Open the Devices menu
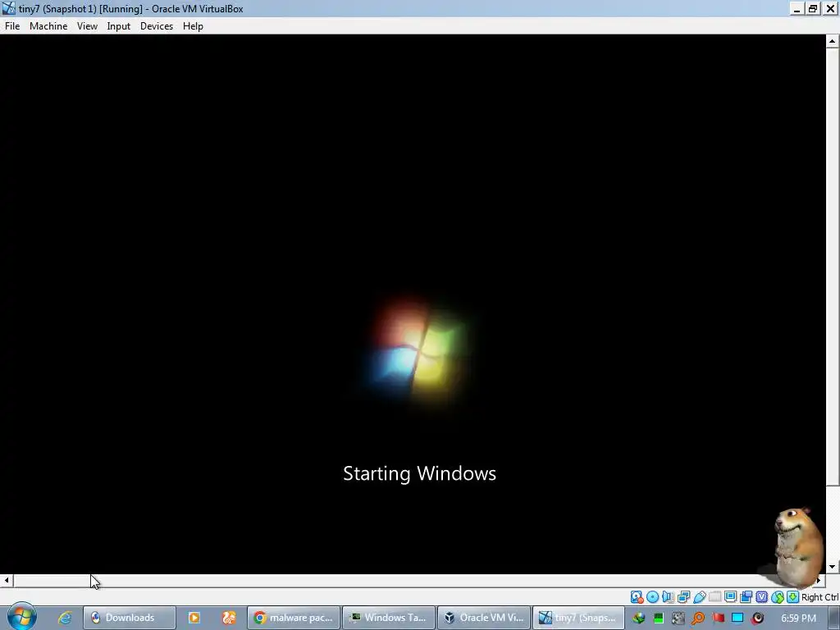The width and height of the screenshot is (840, 630). [157, 25]
